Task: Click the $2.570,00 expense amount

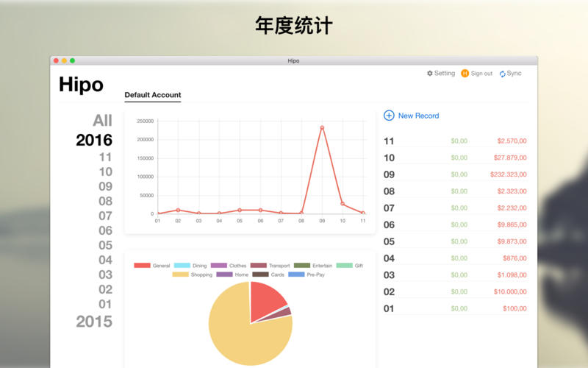Action: (x=512, y=141)
